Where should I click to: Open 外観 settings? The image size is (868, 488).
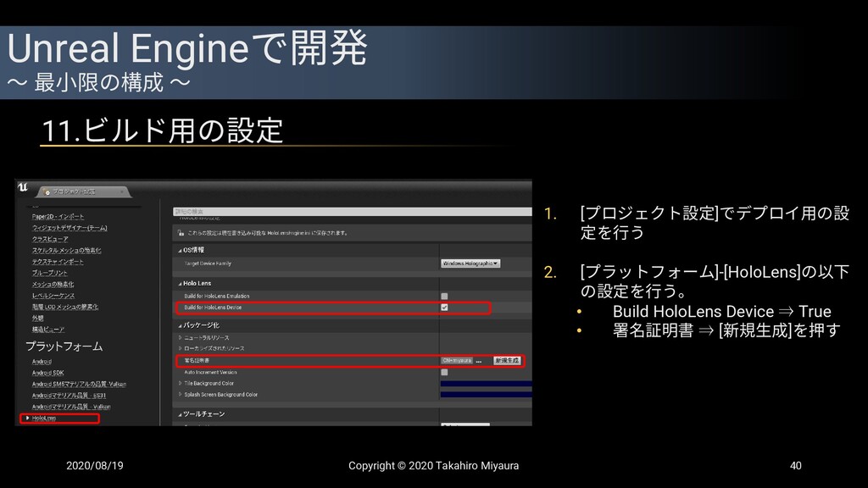point(37,319)
